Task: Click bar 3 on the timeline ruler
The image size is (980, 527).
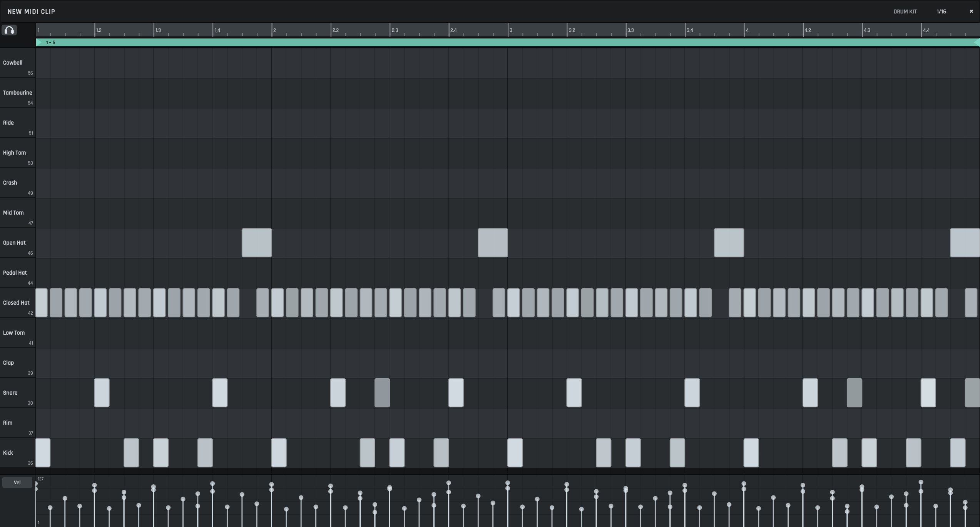Action: (x=510, y=30)
